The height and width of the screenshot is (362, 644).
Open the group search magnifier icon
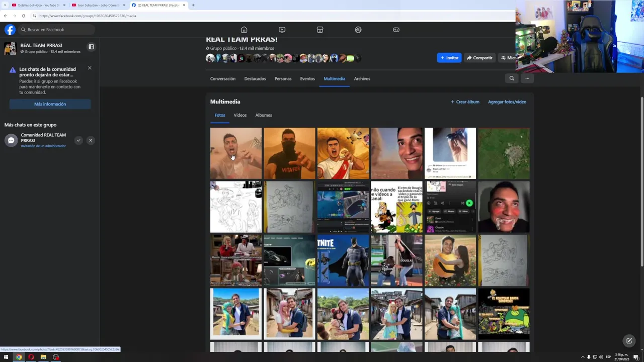click(x=512, y=78)
